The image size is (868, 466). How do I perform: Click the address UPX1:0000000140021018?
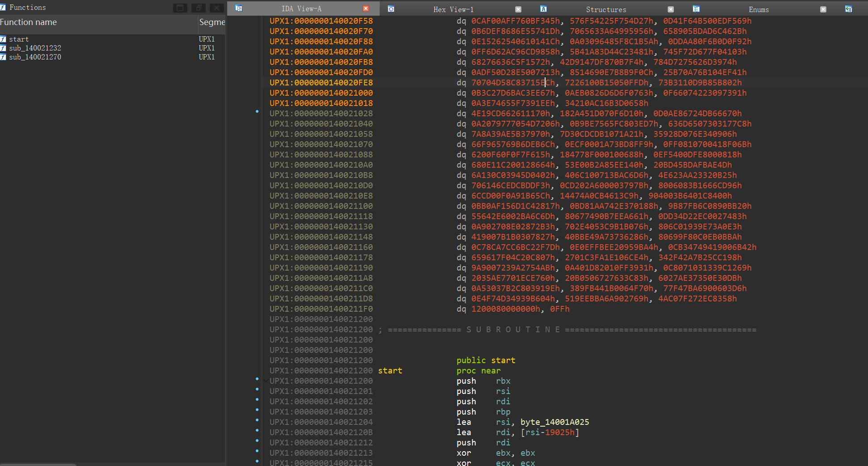tap(321, 103)
